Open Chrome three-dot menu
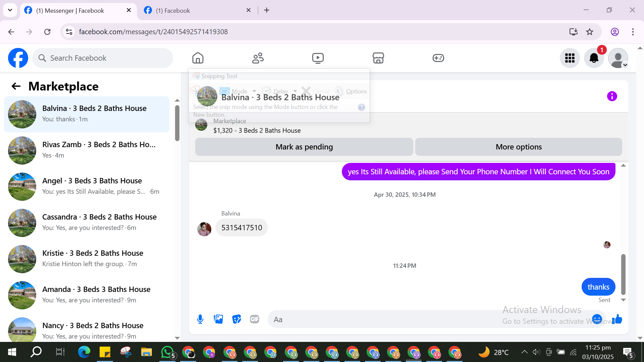644x362 pixels. tap(633, 32)
